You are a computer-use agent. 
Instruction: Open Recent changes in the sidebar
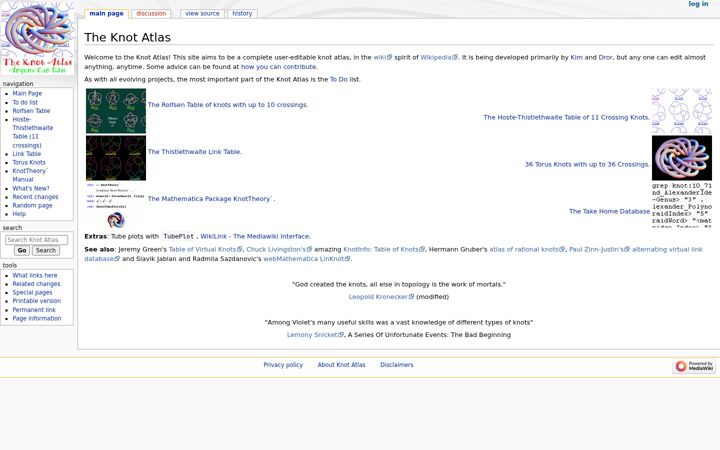click(x=35, y=197)
